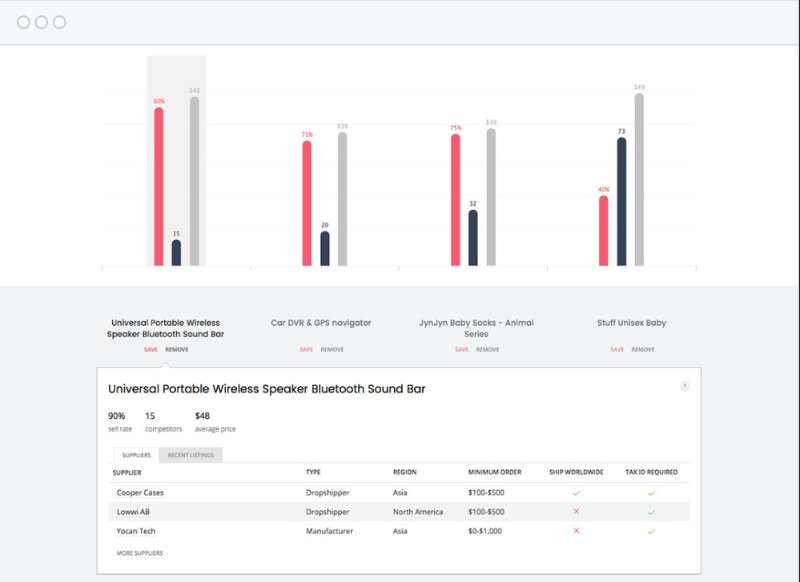Click the detail panel product title heading
The width and height of the screenshot is (800, 582).
click(266, 389)
